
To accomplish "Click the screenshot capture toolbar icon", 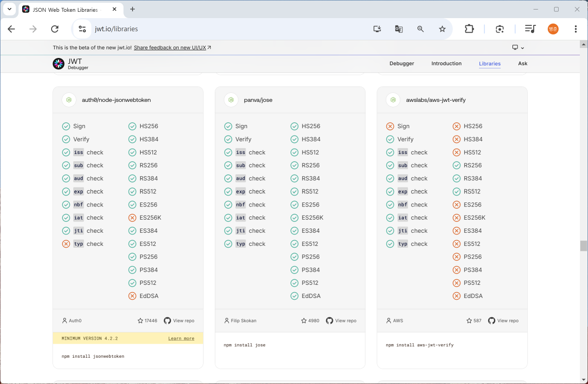I will coord(500,29).
